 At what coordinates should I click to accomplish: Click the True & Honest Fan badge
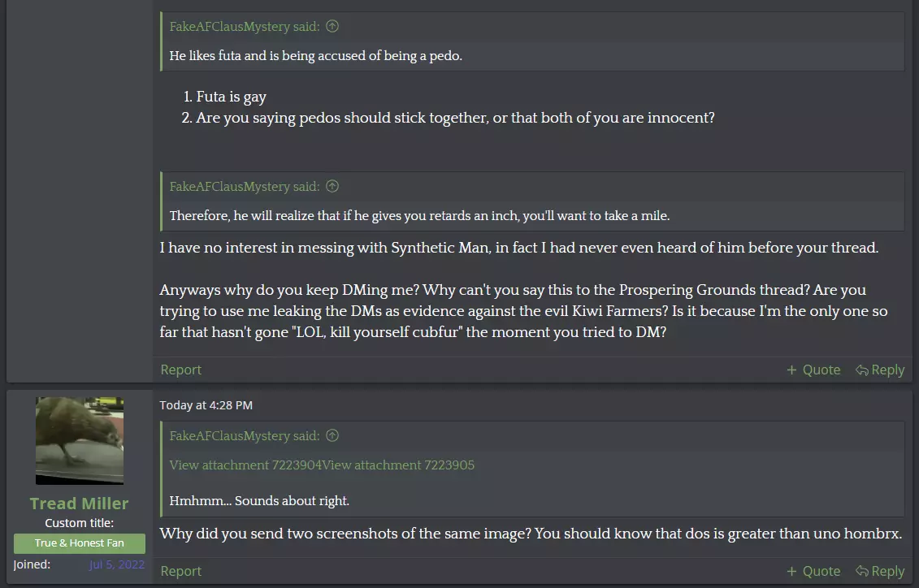(80, 543)
